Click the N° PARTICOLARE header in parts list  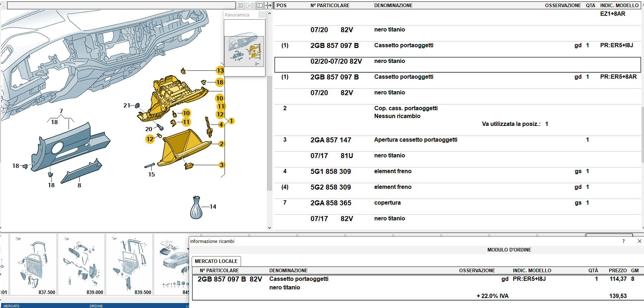[x=330, y=5]
